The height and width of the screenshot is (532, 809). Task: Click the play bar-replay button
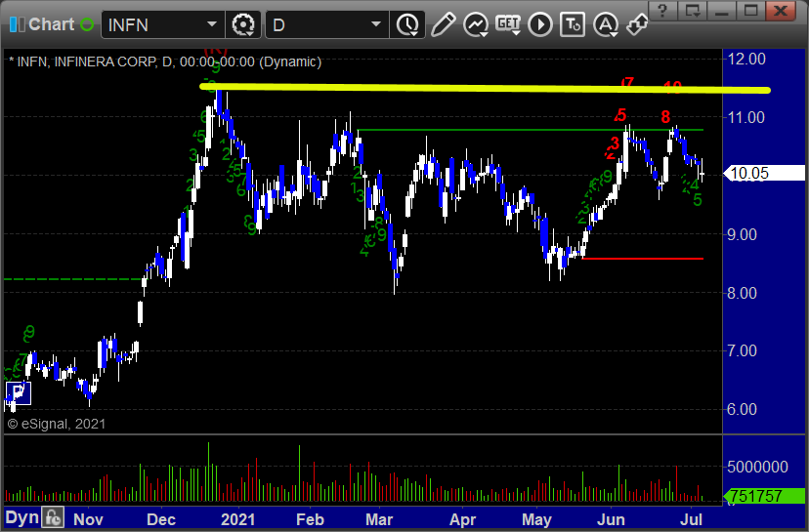point(540,24)
